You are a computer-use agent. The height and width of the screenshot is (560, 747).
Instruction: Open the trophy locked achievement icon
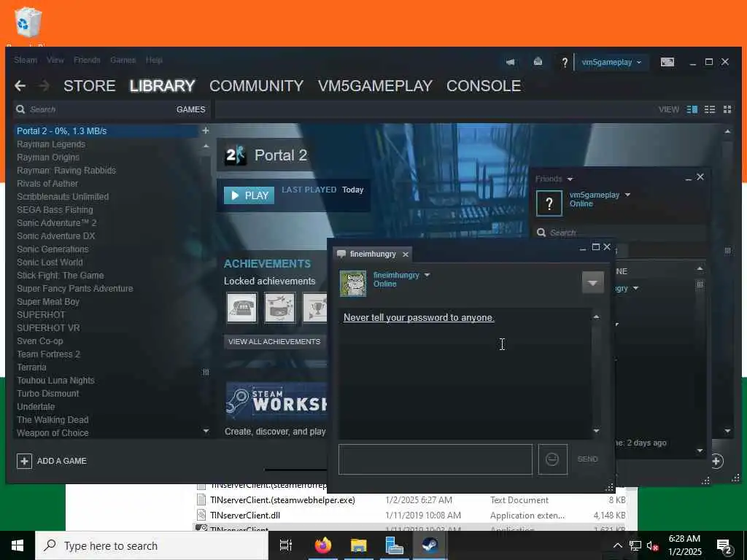pyautogui.click(x=315, y=308)
